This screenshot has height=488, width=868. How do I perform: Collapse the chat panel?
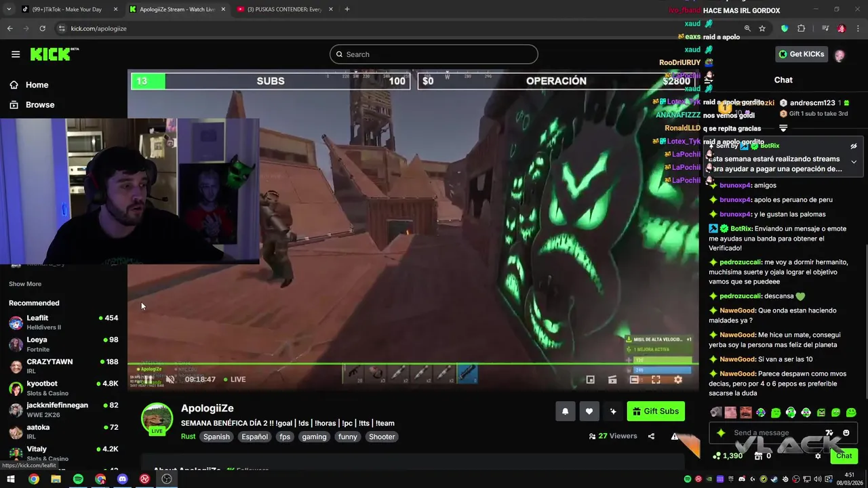(x=709, y=80)
